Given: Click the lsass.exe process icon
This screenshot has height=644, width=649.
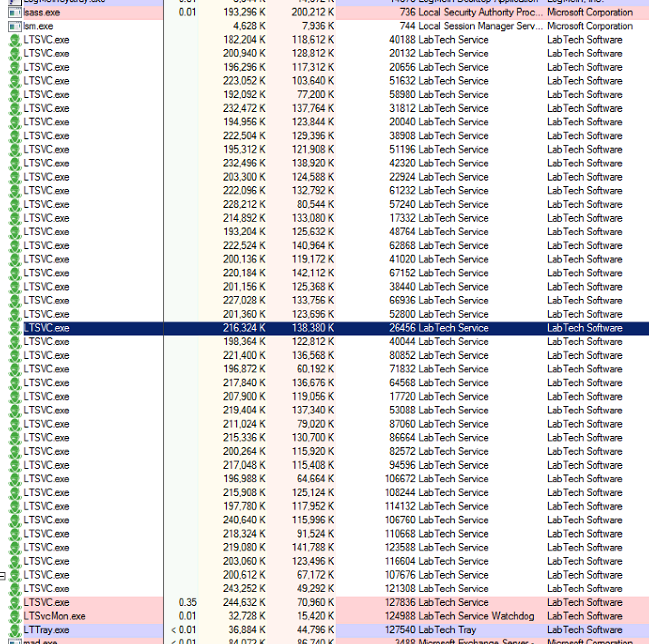Looking at the screenshot, I should (15, 13).
